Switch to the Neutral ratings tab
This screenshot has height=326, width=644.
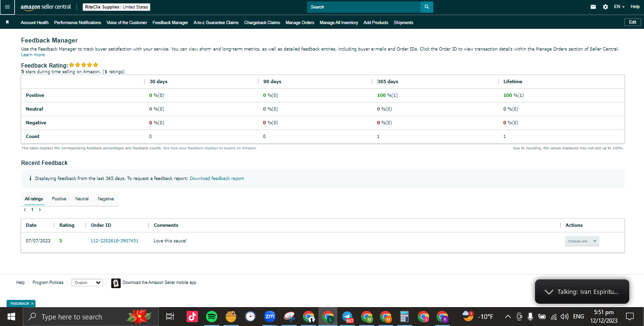(82, 199)
